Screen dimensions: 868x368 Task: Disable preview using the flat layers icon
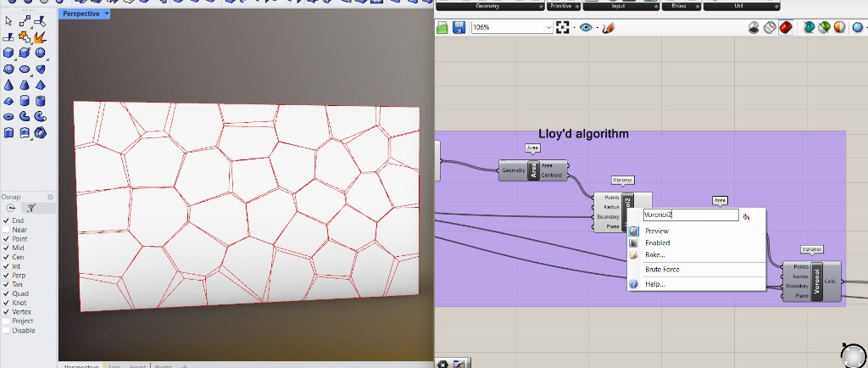click(x=754, y=27)
